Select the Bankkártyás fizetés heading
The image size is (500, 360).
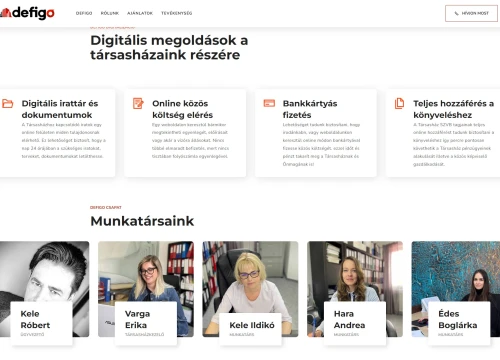(310, 109)
